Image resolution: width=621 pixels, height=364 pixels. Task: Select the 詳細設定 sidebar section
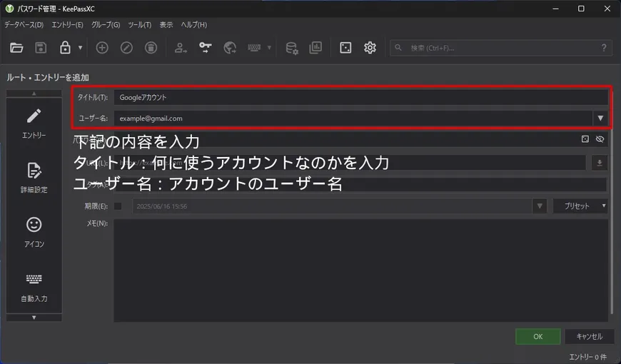pyautogui.click(x=34, y=178)
